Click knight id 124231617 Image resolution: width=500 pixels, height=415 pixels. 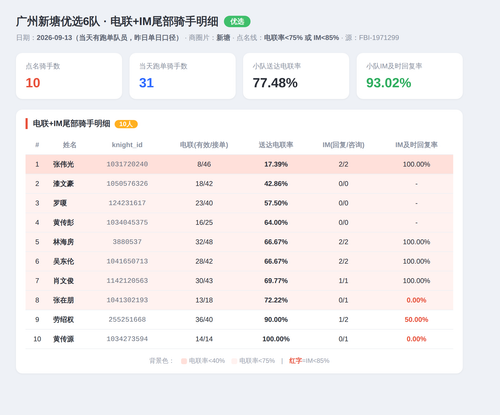127,203
